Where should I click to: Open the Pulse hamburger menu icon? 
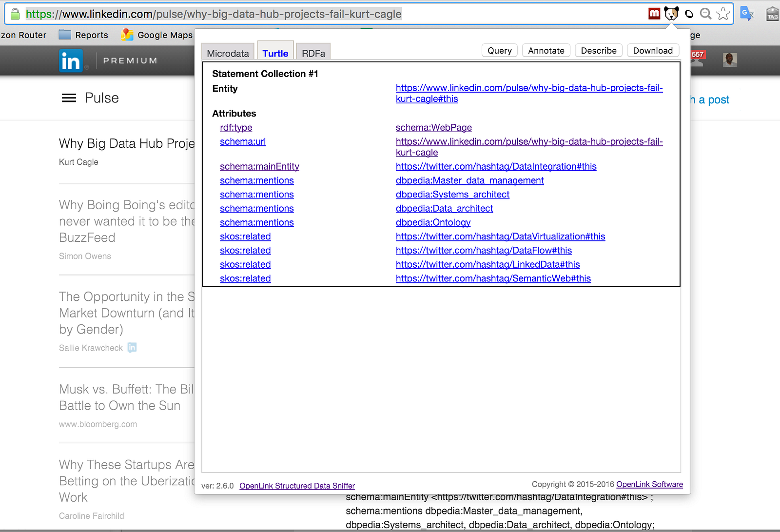69,98
